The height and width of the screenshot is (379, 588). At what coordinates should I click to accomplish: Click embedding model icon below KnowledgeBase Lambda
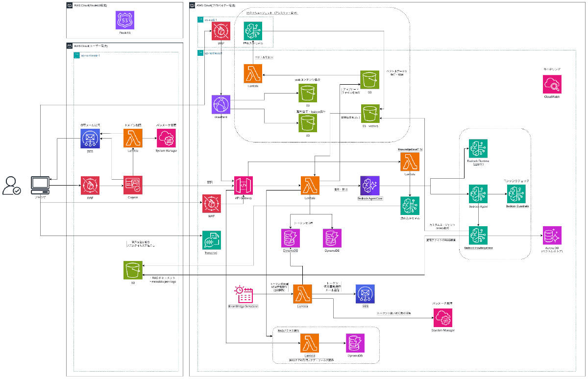[x=410, y=206]
